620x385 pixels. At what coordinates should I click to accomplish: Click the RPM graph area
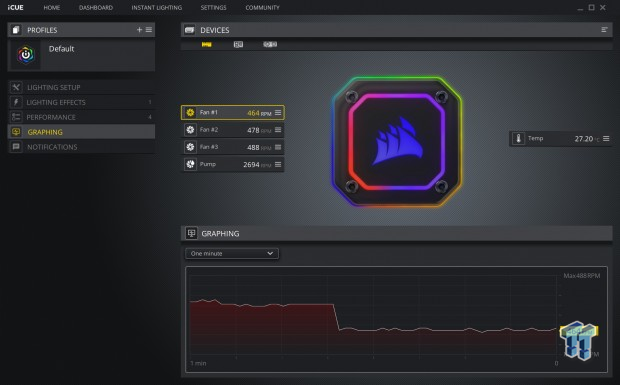(x=374, y=314)
